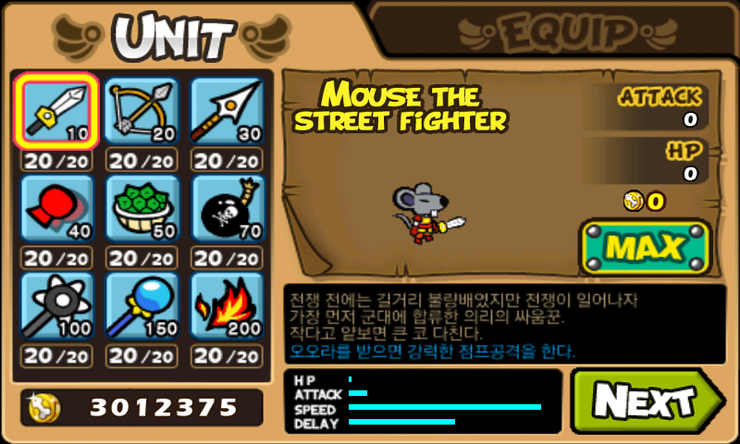
Task: Click the DELAY stat bar
Action: pos(402,422)
